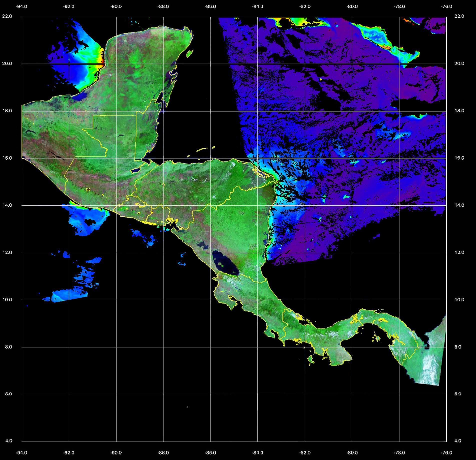Viewport: 476px width, 460px height.
Task: Select Cozumel island off the Yucatan coast
Action: click(190, 53)
